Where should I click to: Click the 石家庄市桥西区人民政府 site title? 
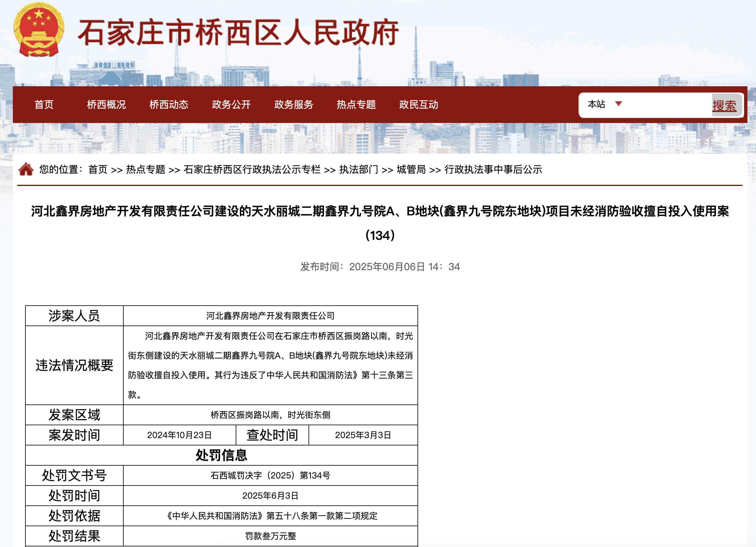point(238,33)
